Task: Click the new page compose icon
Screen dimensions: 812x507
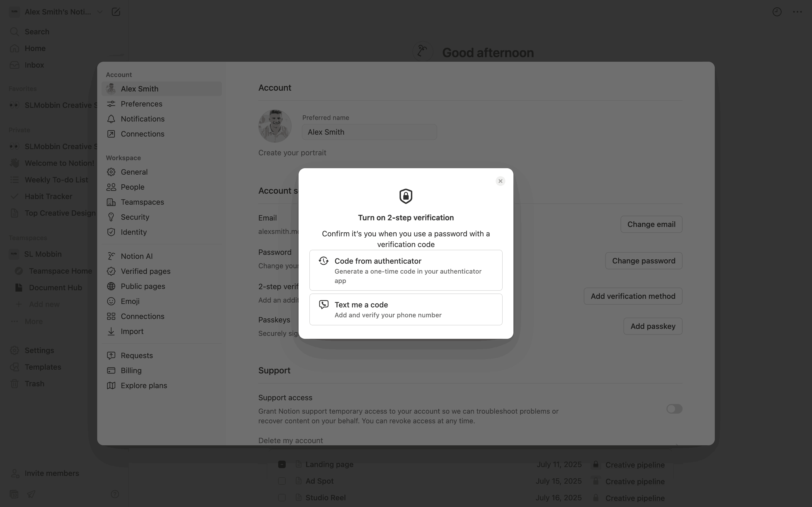Action: click(x=116, y=12)
